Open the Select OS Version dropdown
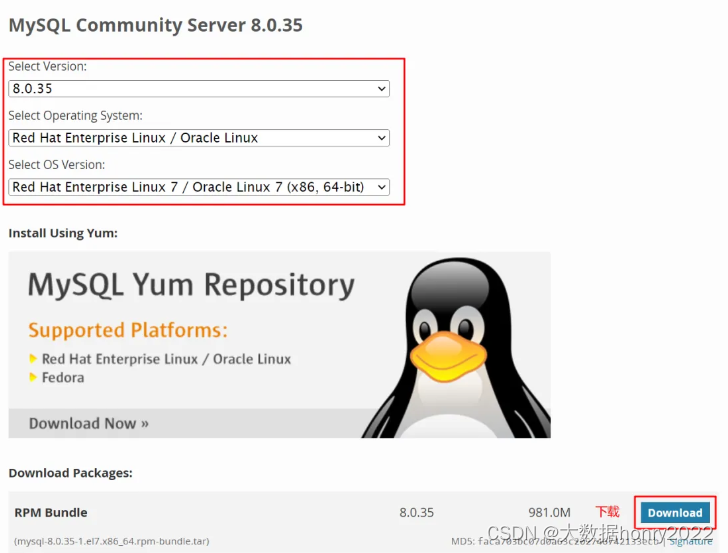 (x=199, y=187)
